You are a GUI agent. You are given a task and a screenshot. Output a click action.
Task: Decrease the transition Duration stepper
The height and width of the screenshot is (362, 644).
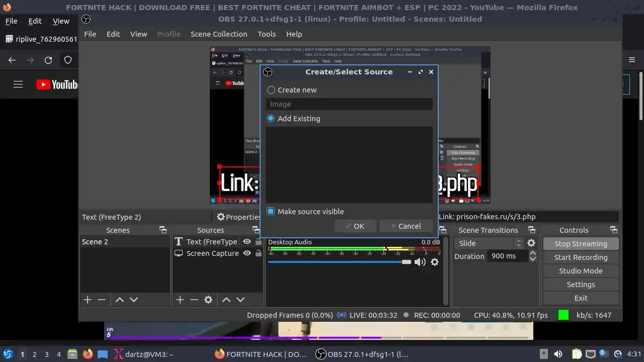coord(533,259)
